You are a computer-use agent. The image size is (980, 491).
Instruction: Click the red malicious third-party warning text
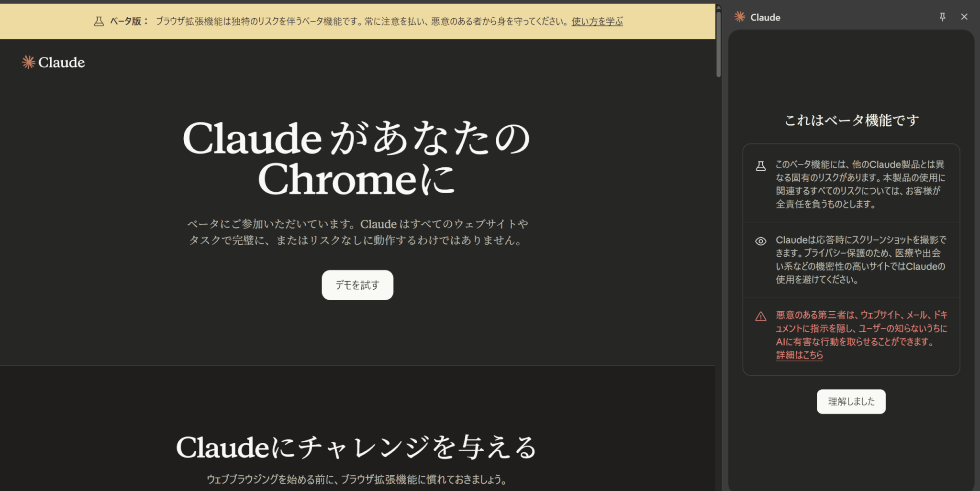point(860,328)
